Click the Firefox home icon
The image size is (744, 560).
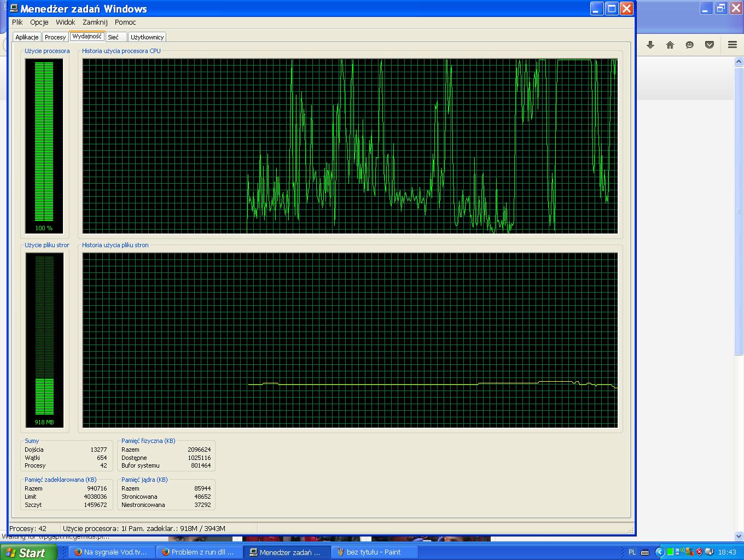point(670,45)
